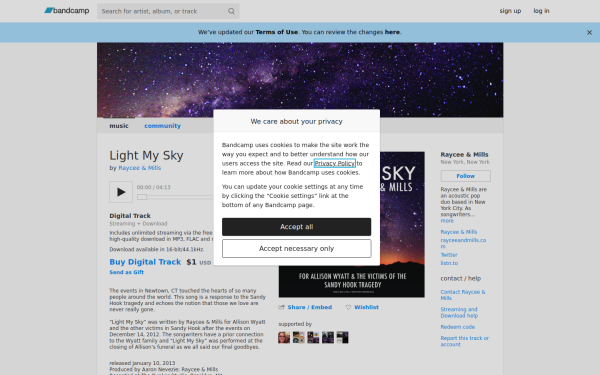Open the Privacy Policy link
The height and width of the screenshot is (375, 600).
(334, 163)
